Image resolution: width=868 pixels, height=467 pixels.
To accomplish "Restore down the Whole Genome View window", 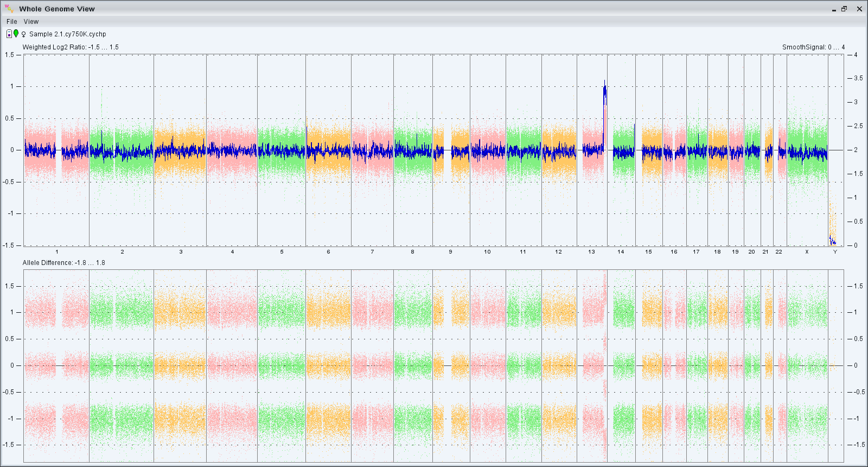I will 844,9.
